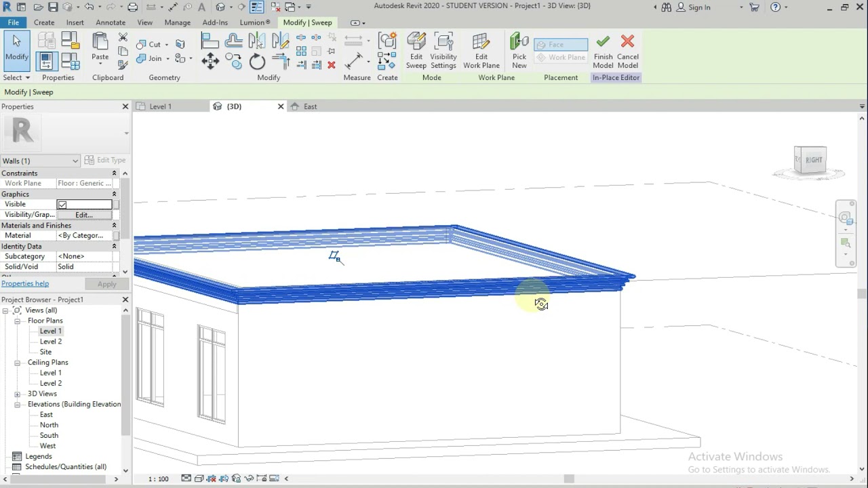Click the Copy tool icon in Modify panel

234,62
